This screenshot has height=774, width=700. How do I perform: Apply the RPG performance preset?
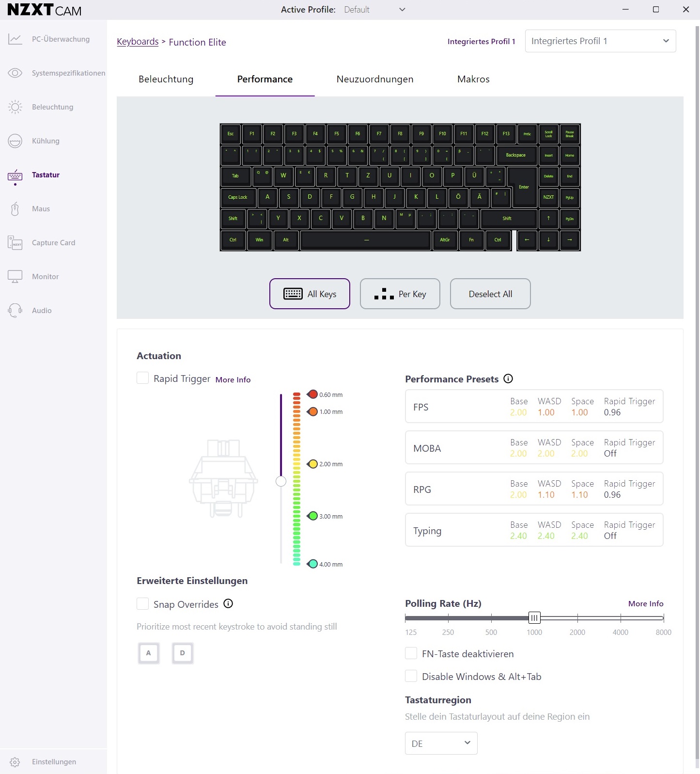(534, 489)
